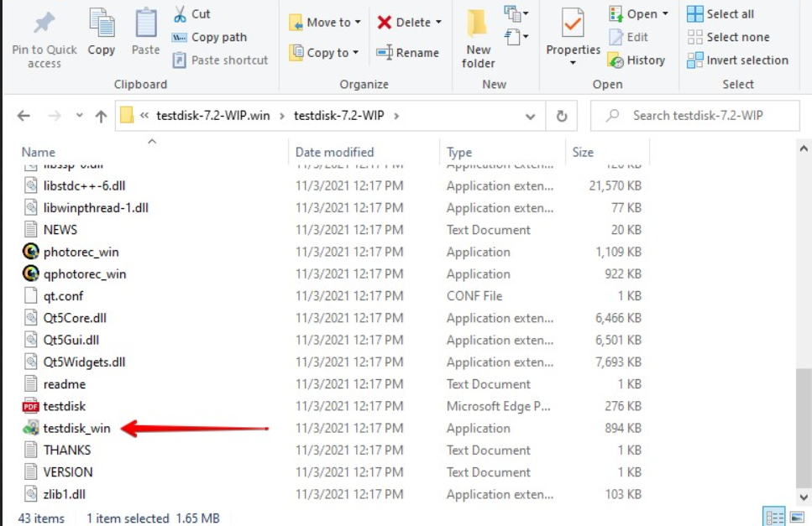This screenshot has width=812, height=526.
Task: Open the New item dropdown
Action: [516, 14]
